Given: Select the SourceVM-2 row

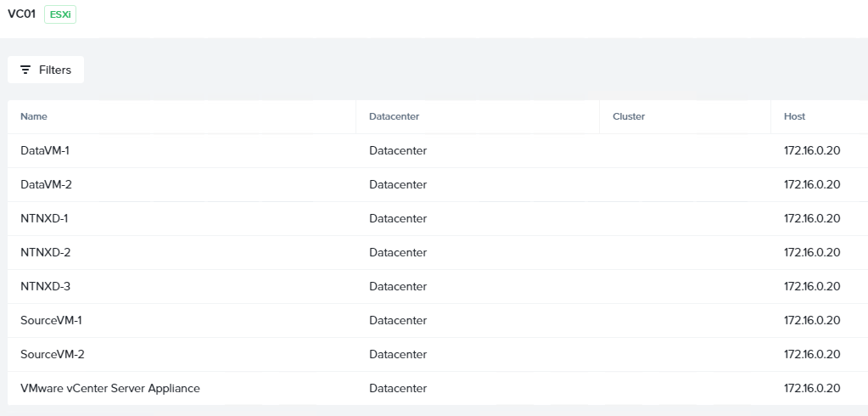Looking at the screenshot, I should point(438,355).
